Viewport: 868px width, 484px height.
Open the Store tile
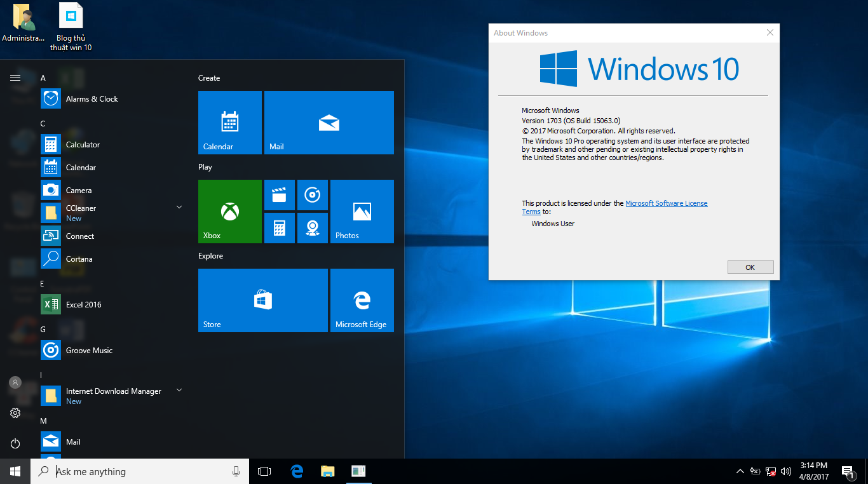[x=262, y=300]
